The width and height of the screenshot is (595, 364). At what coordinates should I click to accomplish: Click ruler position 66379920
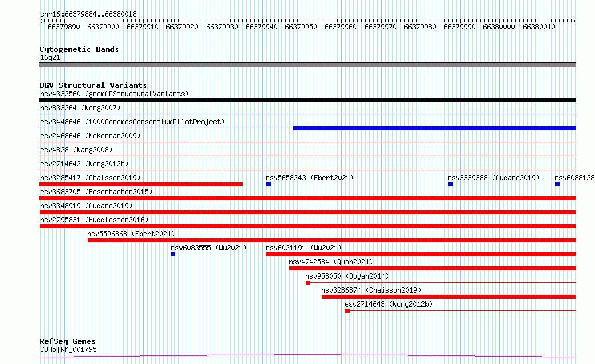click(x=182, y=27)
